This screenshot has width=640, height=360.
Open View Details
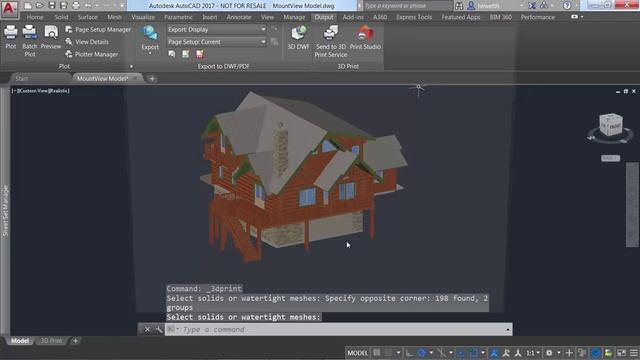coord(87,42)
